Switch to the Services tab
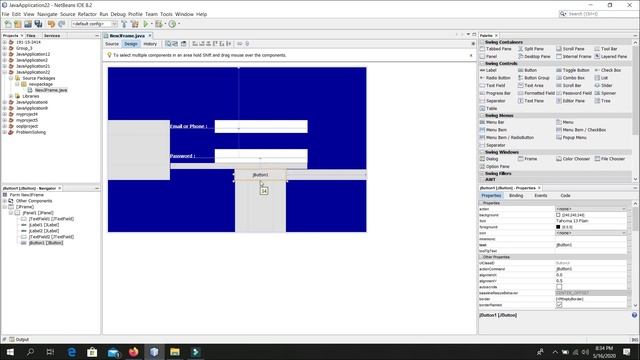 [52, 36]
